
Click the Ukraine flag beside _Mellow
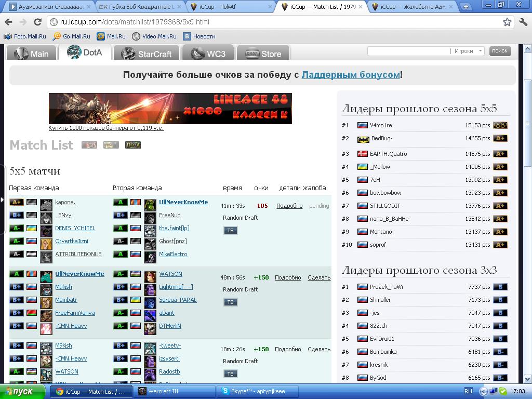[x=362, y=167]
